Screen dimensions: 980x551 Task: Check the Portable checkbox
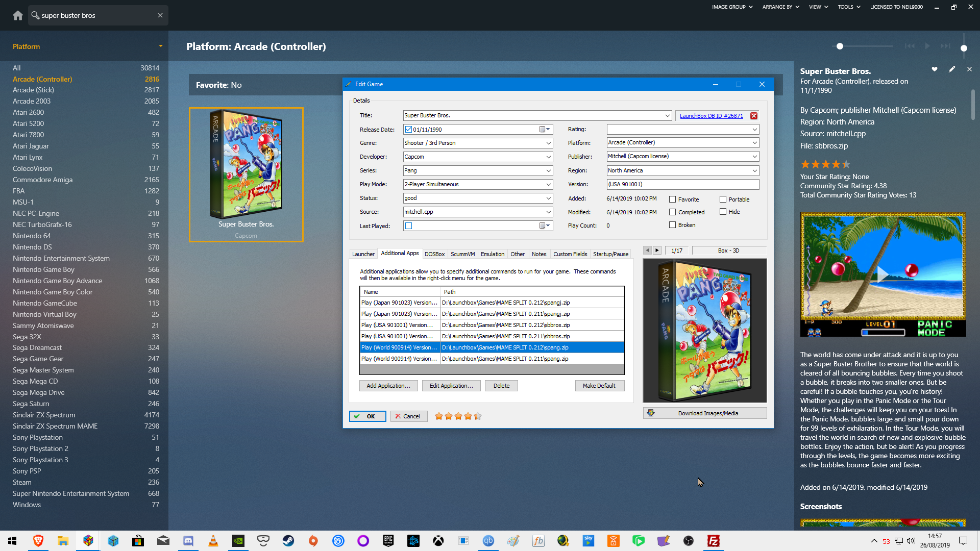[723, 199]
